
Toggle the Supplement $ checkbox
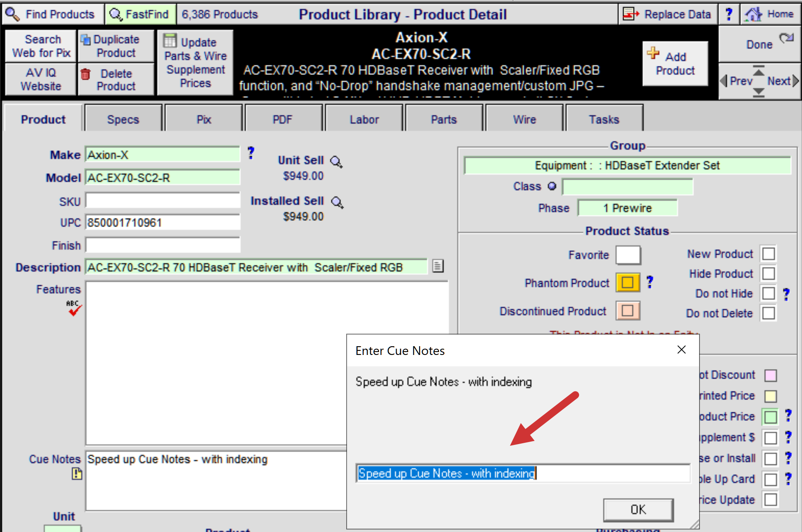click(771, 437)
